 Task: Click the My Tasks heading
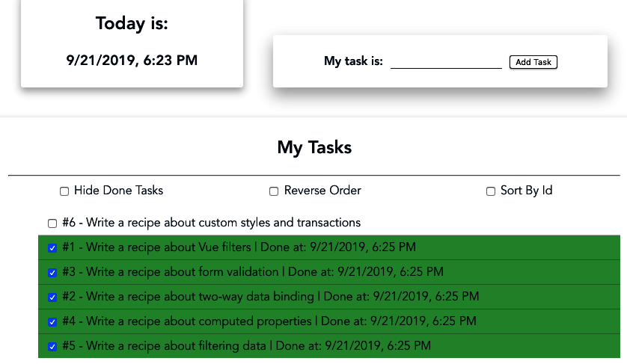point(314,147)
